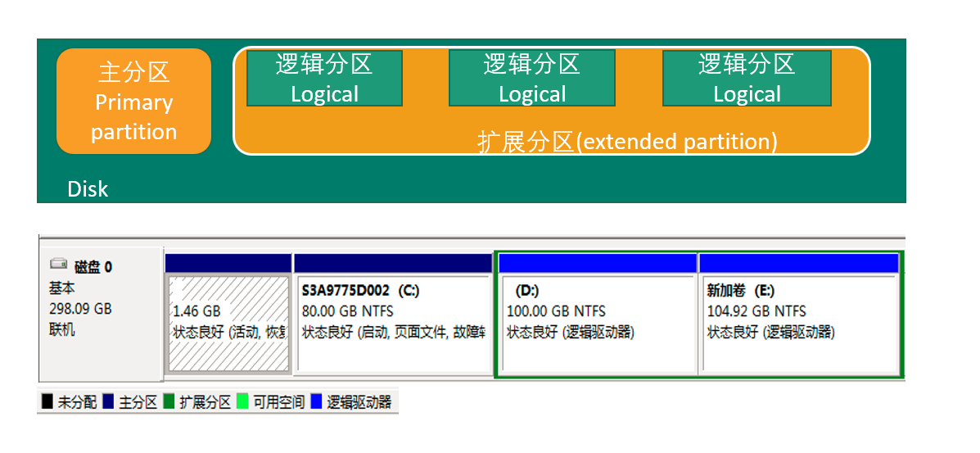Viewport: 980px width, 453px height.
Task: Click the middle 逻辑分区 Logical box
Action: point(532,78)
